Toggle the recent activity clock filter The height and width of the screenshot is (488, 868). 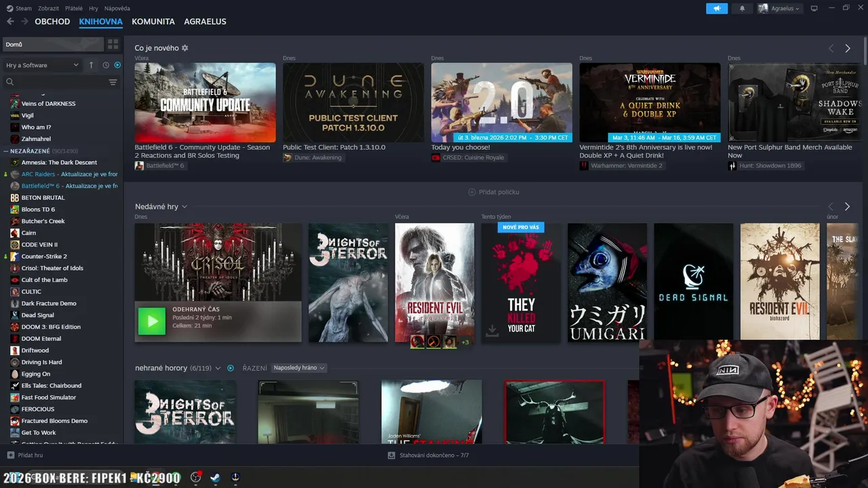pos(106,65)
